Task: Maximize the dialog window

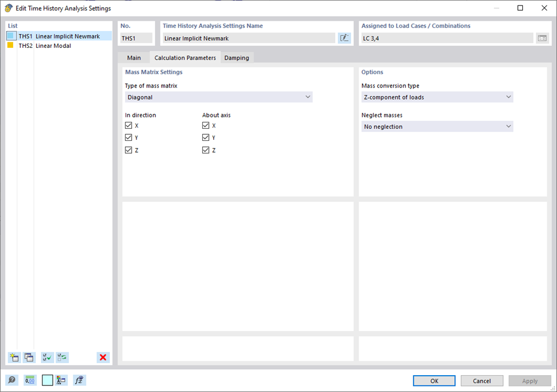Action: tap(520, 8)
